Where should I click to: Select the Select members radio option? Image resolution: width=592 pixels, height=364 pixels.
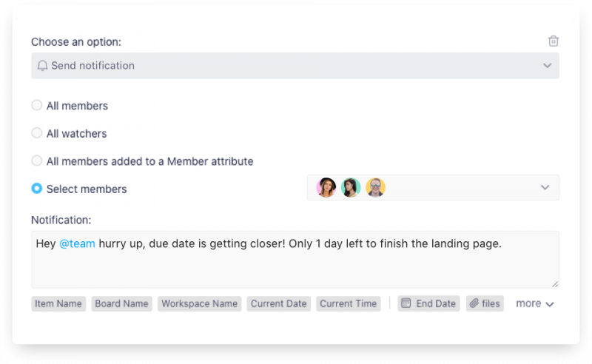[x=37, y=189]
